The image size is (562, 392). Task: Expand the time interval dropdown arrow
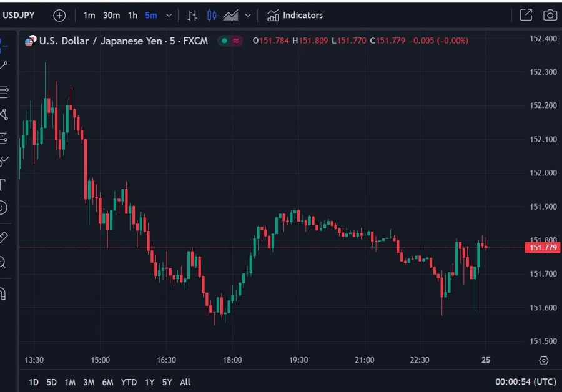(169, 16)
